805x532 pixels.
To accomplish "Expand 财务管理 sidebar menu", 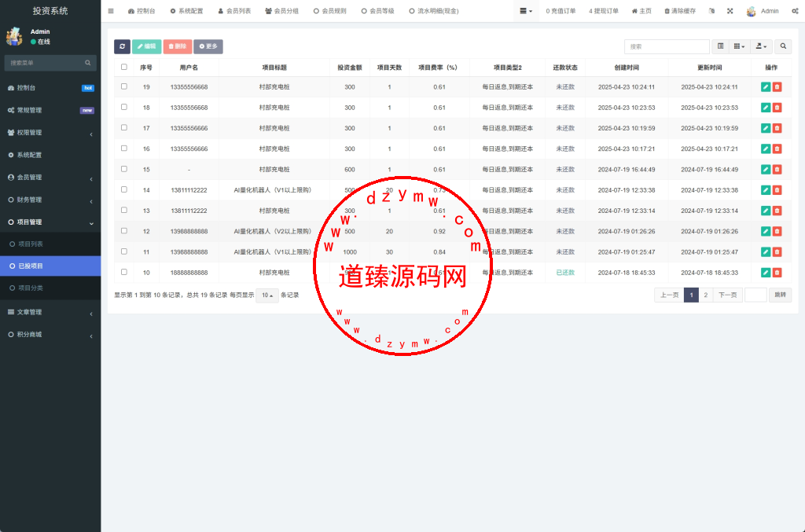I will [50, 200].
